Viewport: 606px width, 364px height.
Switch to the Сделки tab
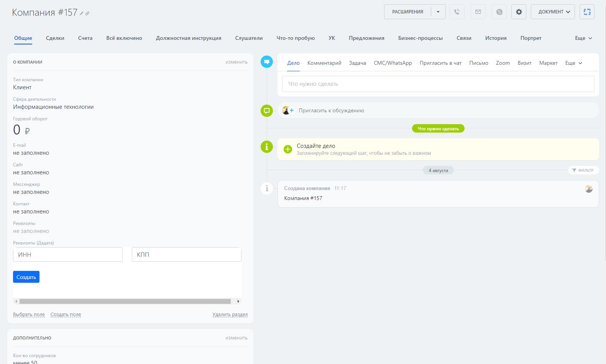[x=55, y=38]
